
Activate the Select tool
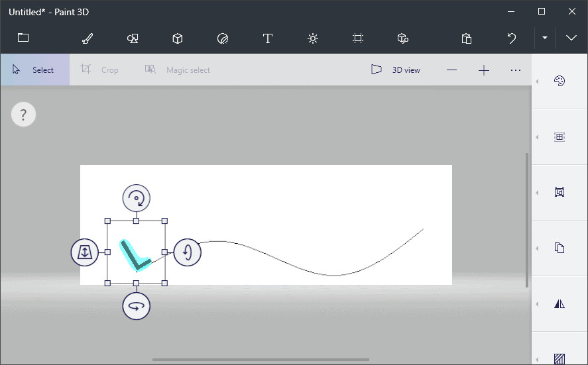[x=34, y=70]
